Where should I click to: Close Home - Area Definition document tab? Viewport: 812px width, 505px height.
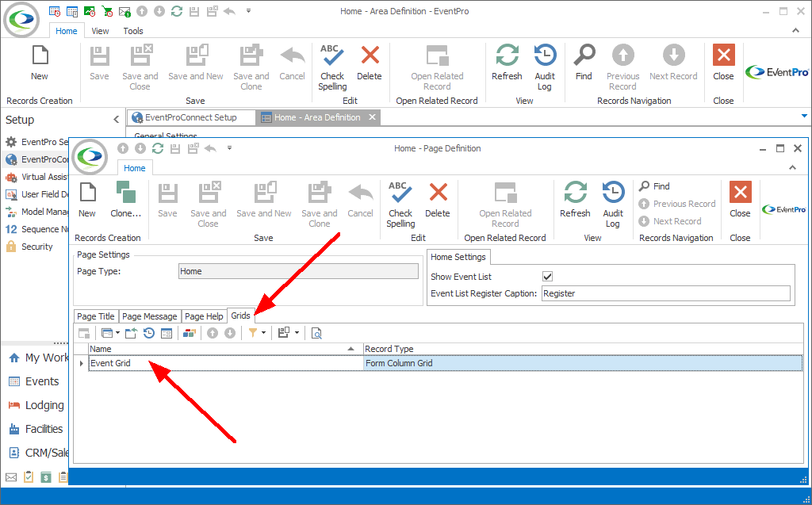[372, 117]
